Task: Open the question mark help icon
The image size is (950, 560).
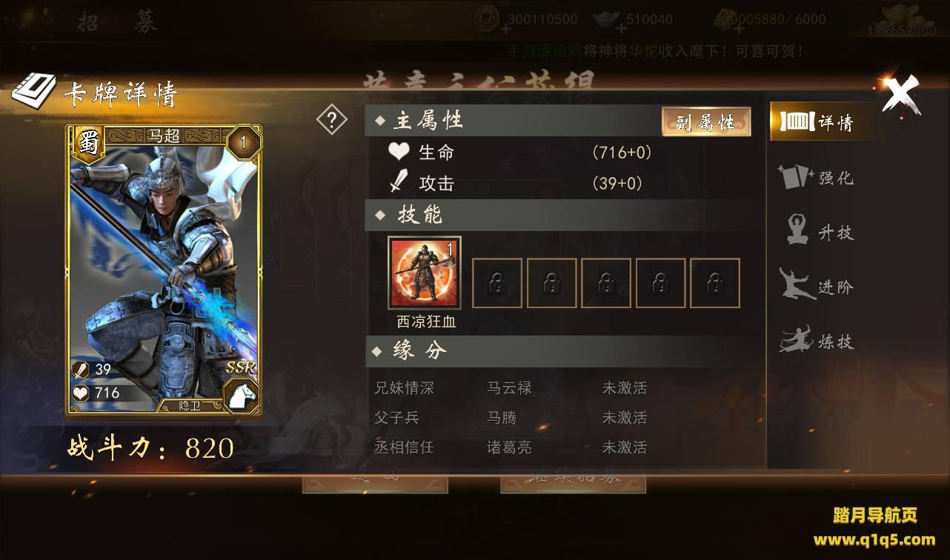Action: point(331,120)
